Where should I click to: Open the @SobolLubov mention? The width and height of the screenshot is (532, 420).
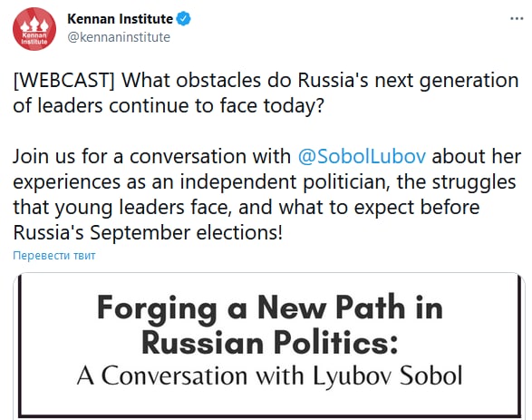[x=362, y=157]
